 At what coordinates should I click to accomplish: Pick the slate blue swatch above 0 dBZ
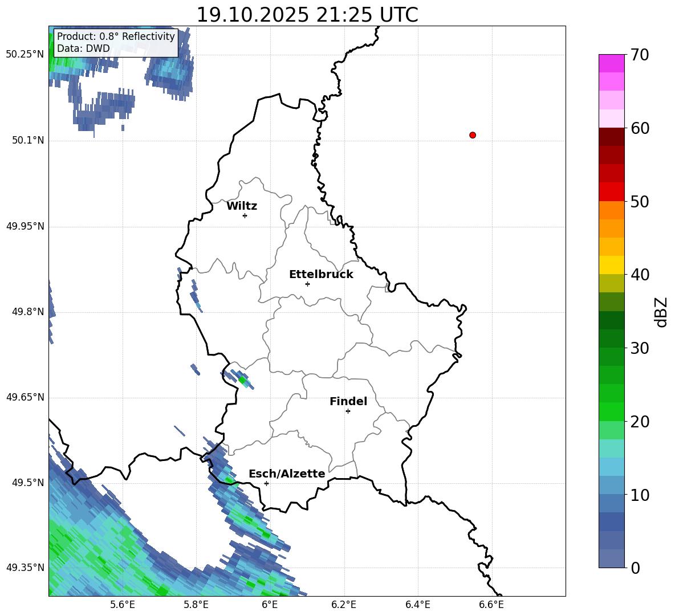point(611,558)
